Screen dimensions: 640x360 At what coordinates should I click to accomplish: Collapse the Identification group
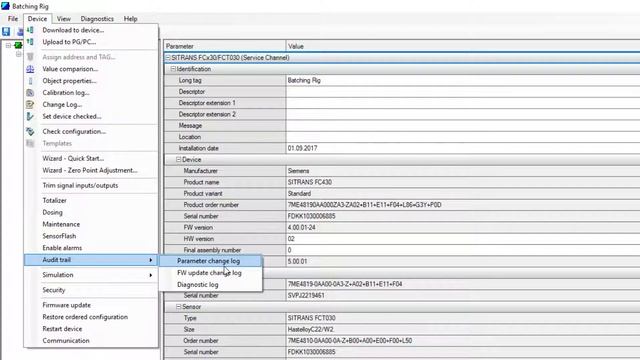coord(173,69)
